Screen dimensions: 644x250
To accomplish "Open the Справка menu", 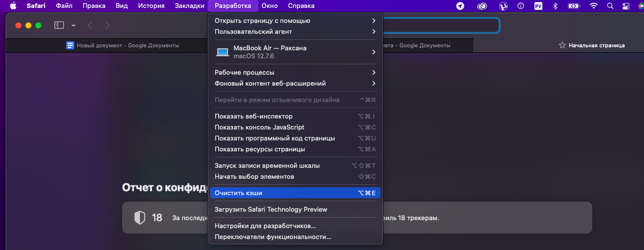I will coord(301,6).
